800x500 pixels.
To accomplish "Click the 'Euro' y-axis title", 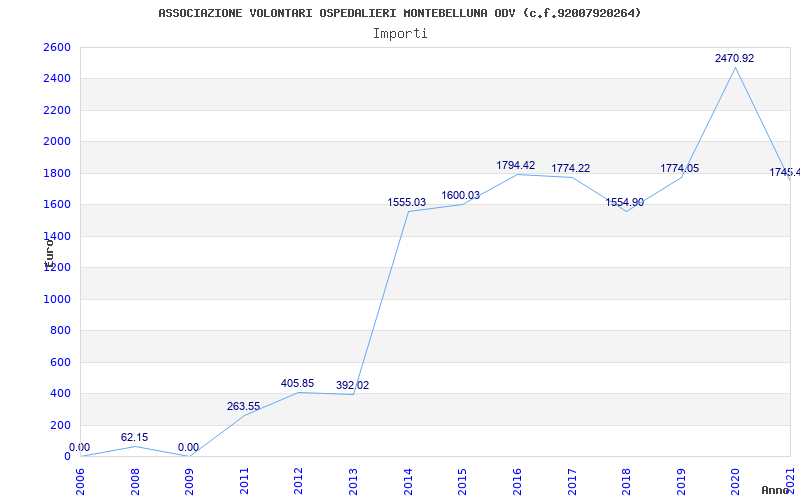I will pos(49,254).
